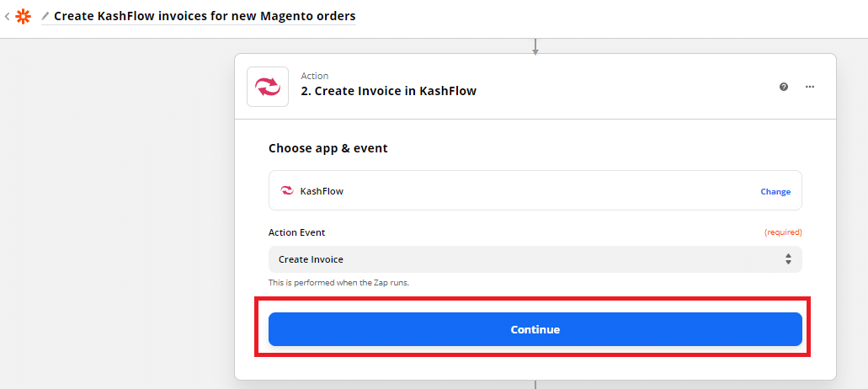The image size is (868, 389).
Task: Click the orange '(required)' indicator
Action: [783, 232]
